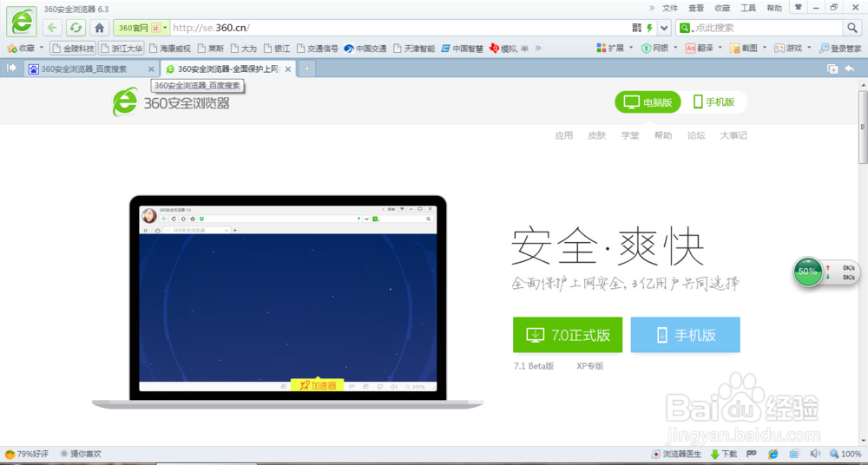
Task: Click the green lightning speed-mode icon
Action: click(650, 28)
